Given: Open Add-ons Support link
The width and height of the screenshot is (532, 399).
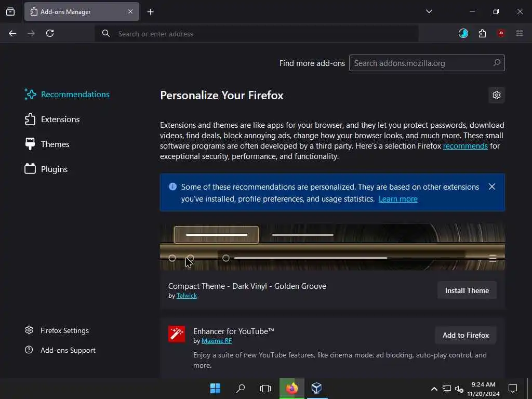Looking at the screenshot, I should click(60, 350).
